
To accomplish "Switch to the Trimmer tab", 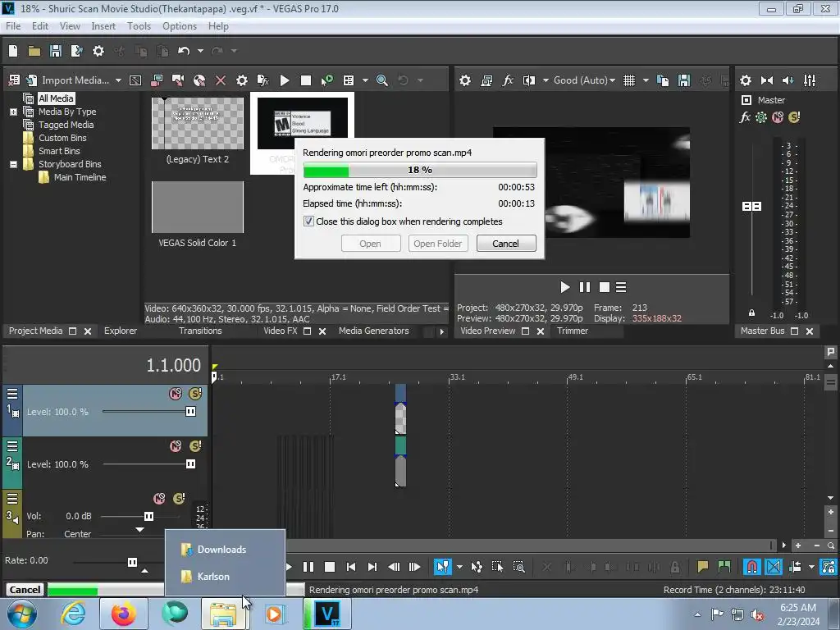I will (x=572, y=331).
